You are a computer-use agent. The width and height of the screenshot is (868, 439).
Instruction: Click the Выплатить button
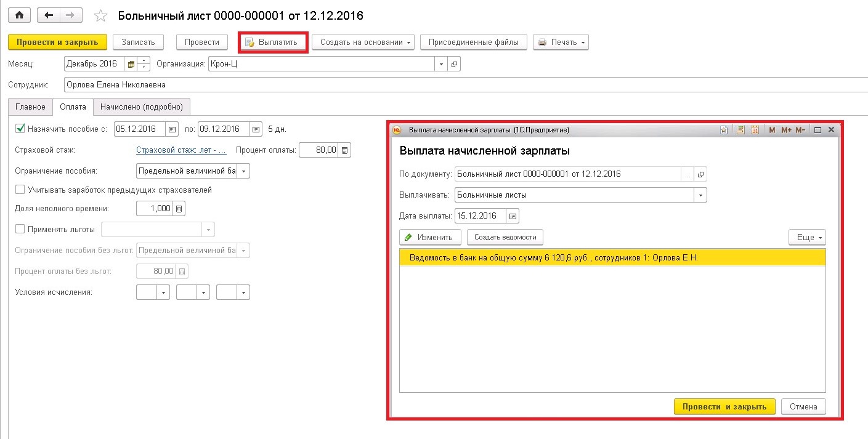point(272,42)
